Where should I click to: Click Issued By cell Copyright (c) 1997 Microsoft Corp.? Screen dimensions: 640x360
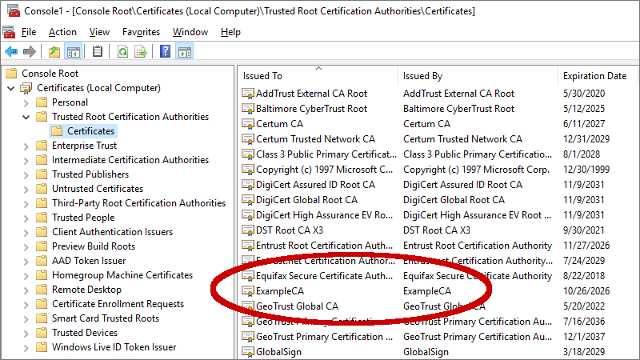[476, 170]
